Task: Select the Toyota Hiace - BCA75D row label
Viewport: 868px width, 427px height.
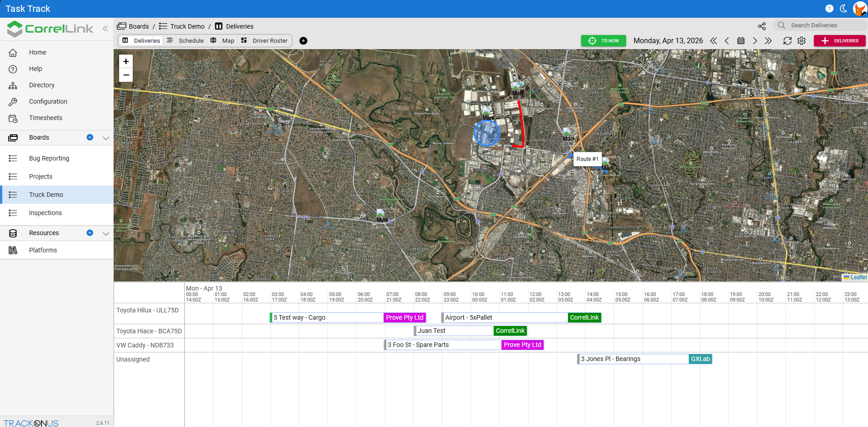Action: tap(149, 331)
